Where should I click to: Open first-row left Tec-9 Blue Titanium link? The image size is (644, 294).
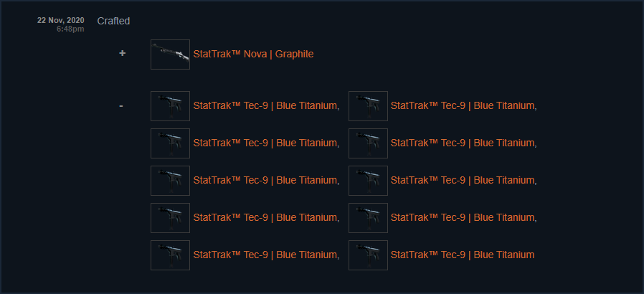tap(265, 106)
